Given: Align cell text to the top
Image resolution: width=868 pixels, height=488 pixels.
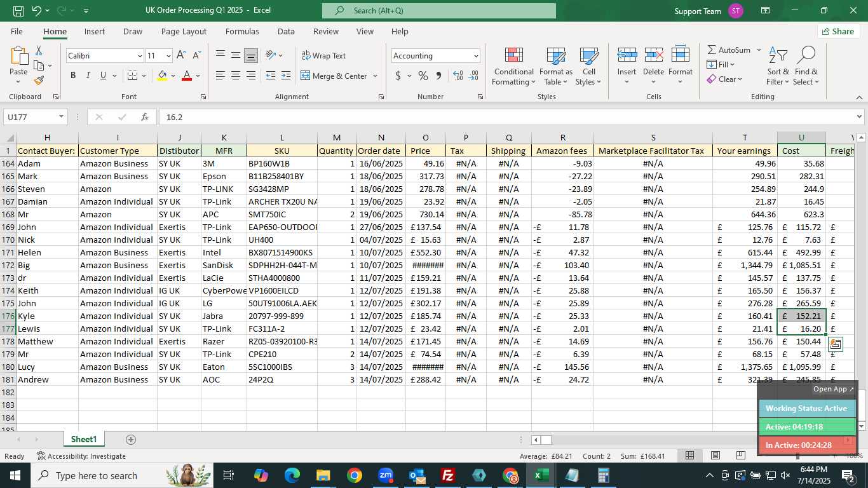Looking at the screenshot, I should point(220,55).
